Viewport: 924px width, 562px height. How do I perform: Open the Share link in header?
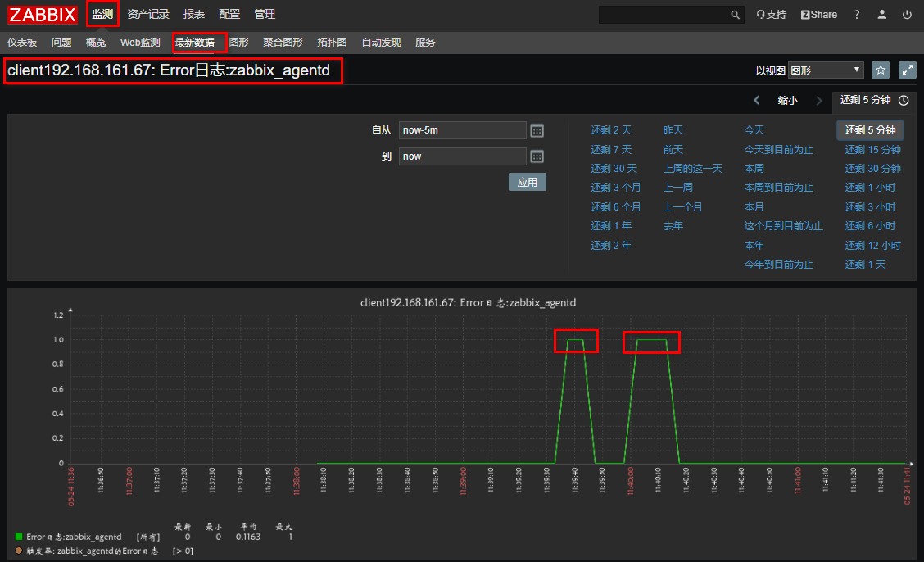click(818, 15)
